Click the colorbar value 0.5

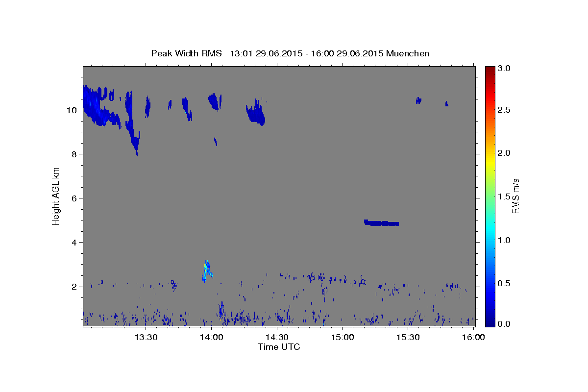point(504,283)
